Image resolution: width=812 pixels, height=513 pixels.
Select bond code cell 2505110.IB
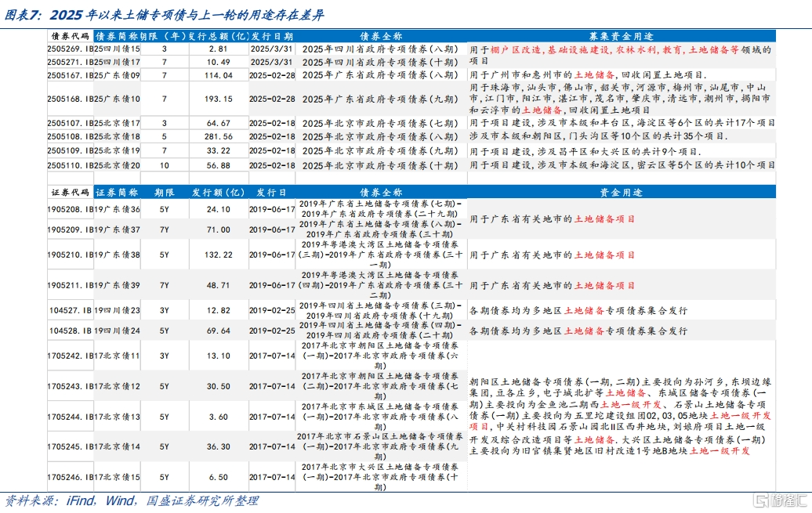pyautogui.click(x=71, y=165)
